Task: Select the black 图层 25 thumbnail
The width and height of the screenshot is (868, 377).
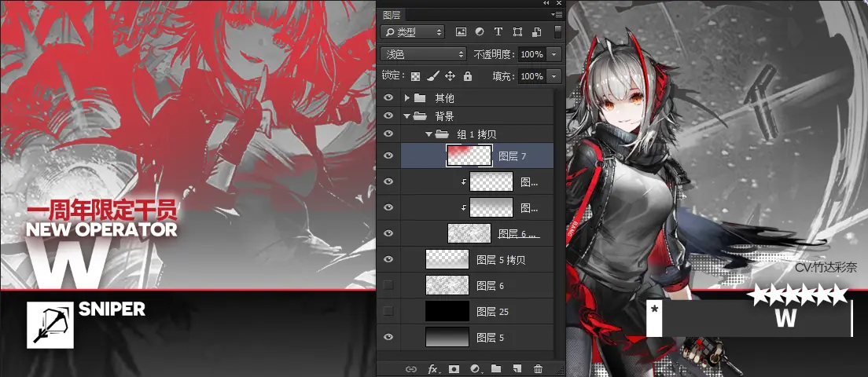Action: (447, 311)
